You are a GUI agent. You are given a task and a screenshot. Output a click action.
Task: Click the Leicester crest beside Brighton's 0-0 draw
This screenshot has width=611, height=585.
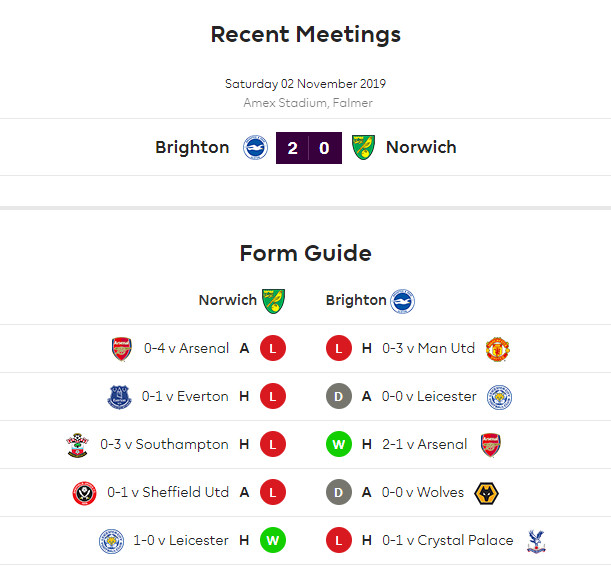(500, 397)
